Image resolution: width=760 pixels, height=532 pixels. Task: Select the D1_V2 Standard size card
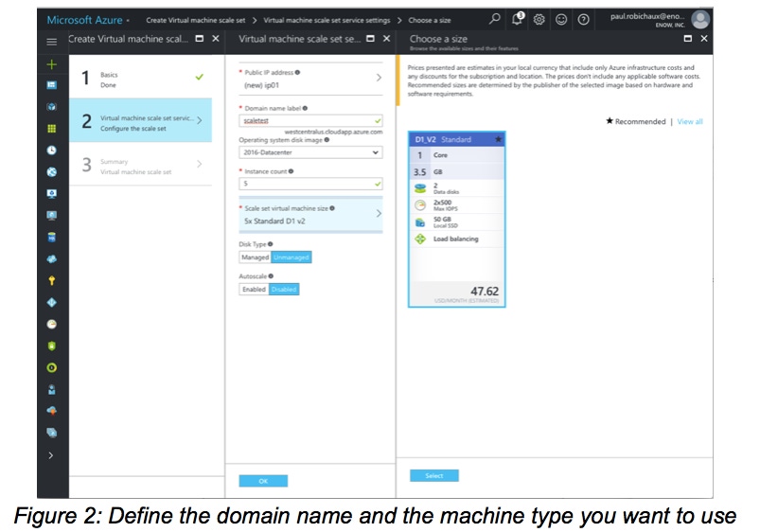(456, 220)
